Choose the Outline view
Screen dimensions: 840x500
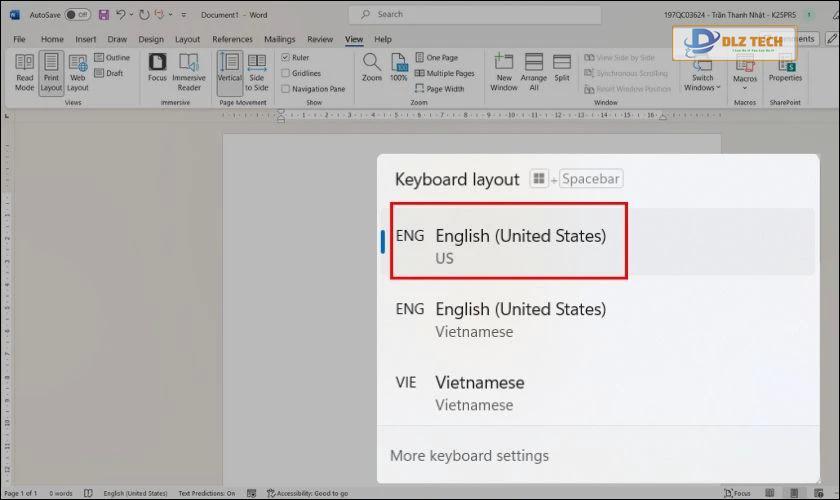(x=112, y=57)
